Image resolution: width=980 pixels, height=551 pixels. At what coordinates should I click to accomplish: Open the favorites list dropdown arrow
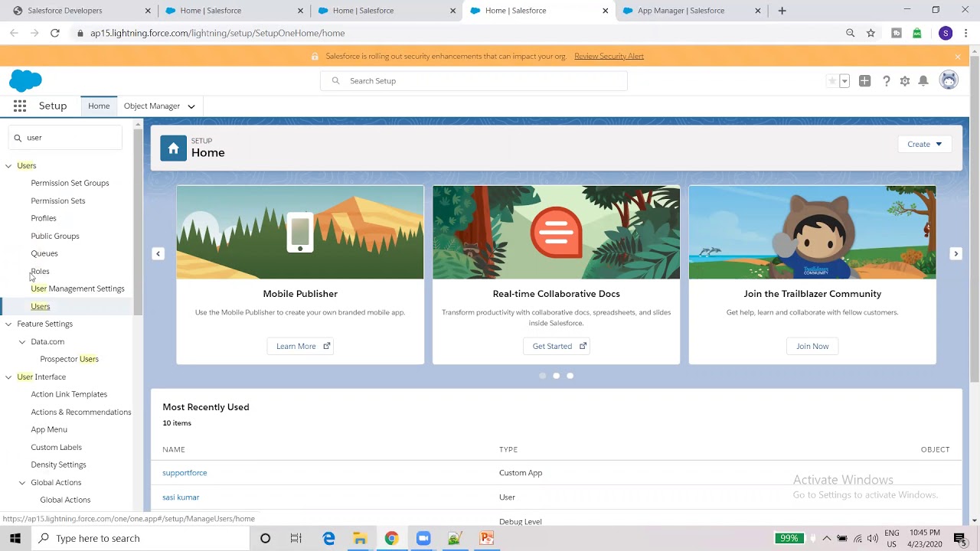[x=844, y=81]
